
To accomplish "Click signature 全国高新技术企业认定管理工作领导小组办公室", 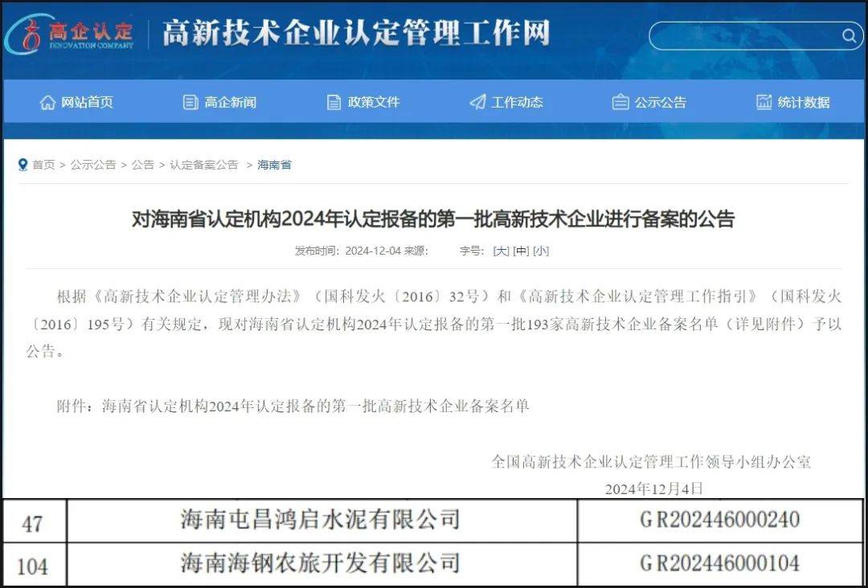I will pyautogui.click(x=651, y=462).
